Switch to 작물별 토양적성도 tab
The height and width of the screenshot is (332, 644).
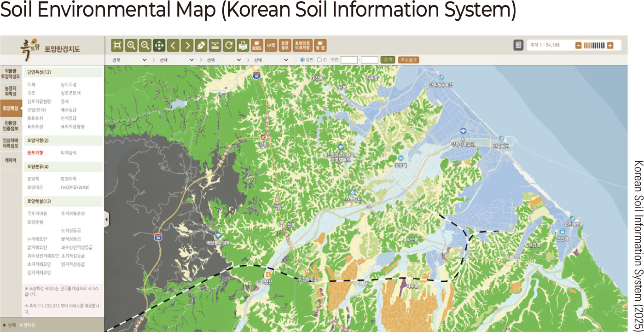(11, 74)
